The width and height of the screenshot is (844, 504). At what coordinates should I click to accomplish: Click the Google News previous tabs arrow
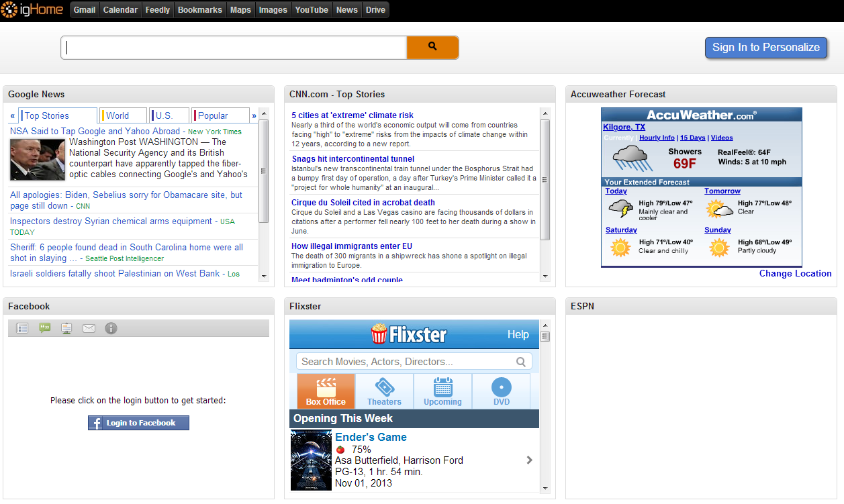(x=13, y=115)
